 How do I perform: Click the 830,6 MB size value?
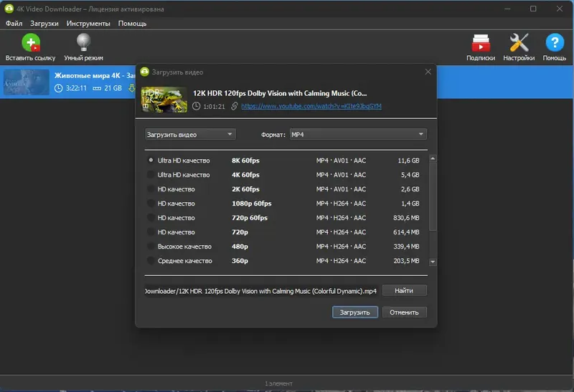click(x=406, y=217)
